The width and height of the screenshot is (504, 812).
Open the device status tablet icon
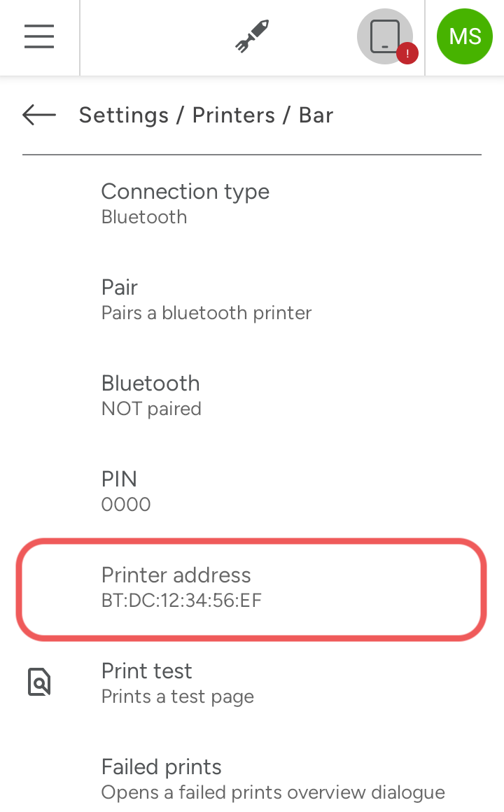[384, 36]
